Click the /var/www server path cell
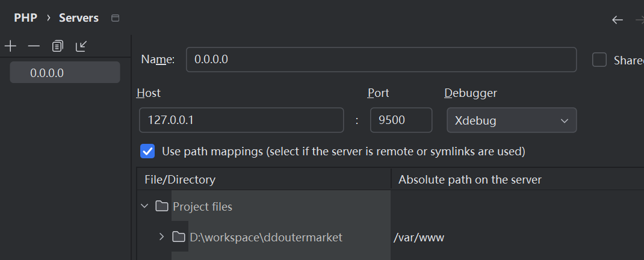This screenshot has height=260, width=644. pyautogui.click(x=518, y=237)
